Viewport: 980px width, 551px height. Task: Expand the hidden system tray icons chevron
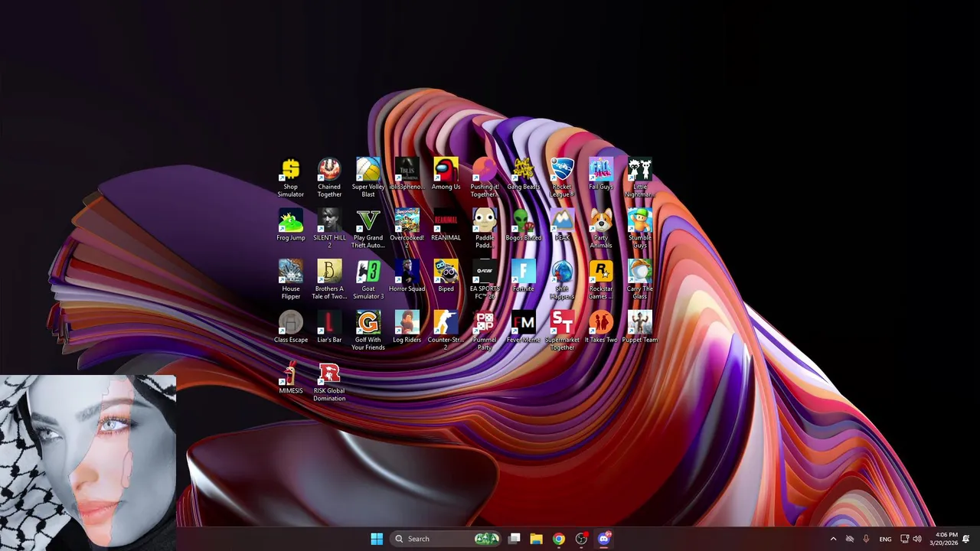[833, 539]
